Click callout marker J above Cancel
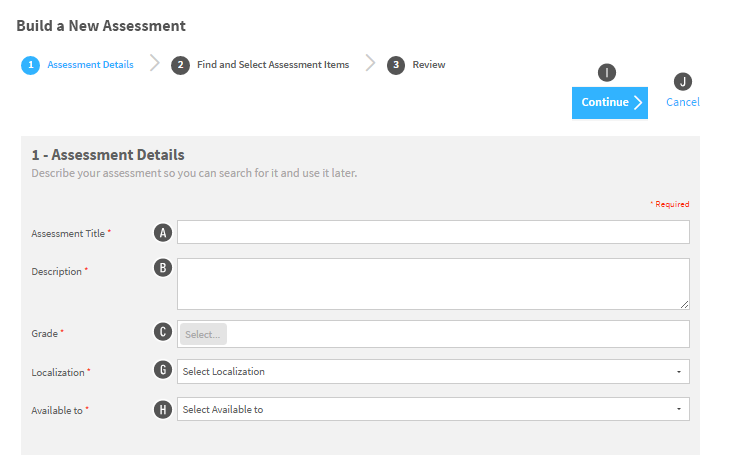Viewport: 731px width, 468px height. (x=683, y=82)
